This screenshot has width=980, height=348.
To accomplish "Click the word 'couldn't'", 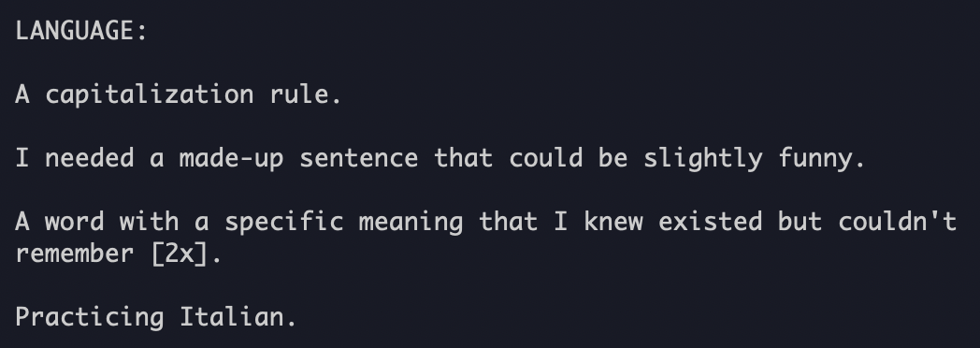I will tap(898, 222).
